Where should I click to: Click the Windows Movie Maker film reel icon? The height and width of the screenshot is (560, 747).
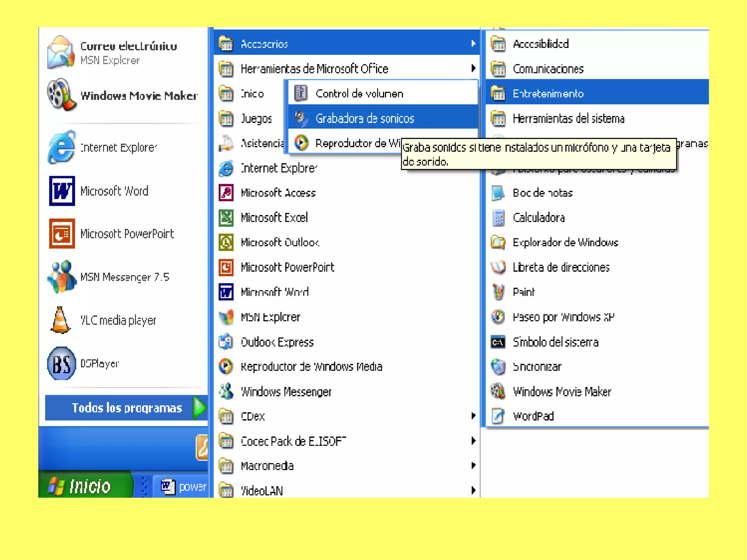click(61, 95)
